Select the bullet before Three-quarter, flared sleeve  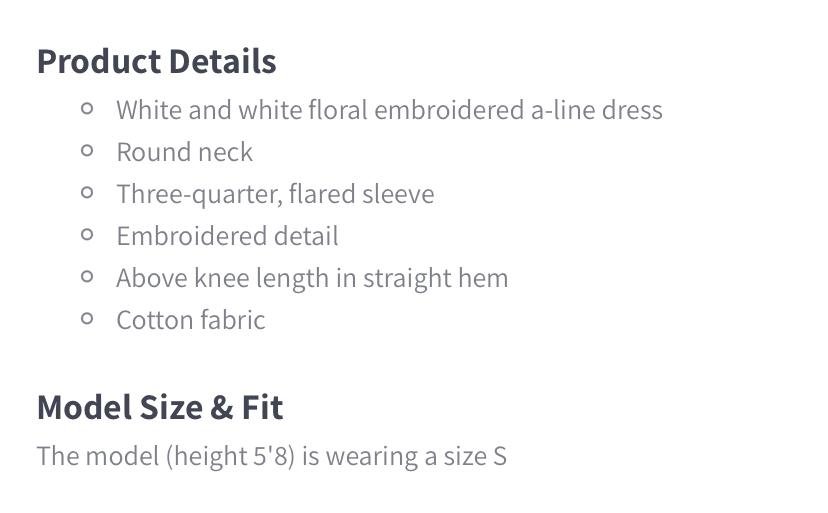click(87, 192)
